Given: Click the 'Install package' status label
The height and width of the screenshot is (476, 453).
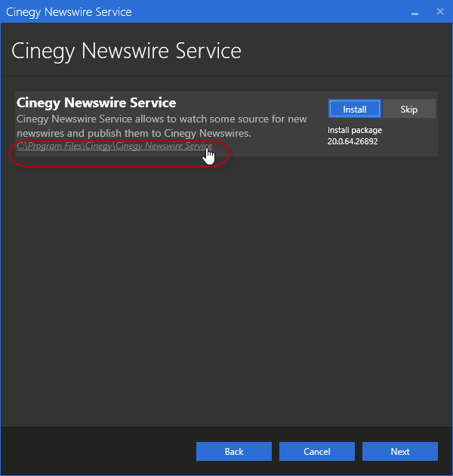Looking at the screenshot, I should point(355,130).
